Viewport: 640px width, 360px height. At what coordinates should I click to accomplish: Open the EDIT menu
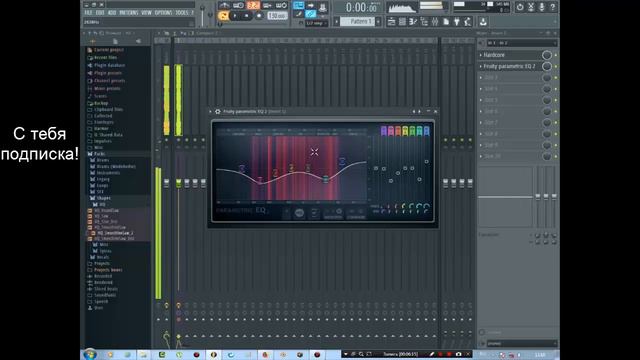point(100,13)
